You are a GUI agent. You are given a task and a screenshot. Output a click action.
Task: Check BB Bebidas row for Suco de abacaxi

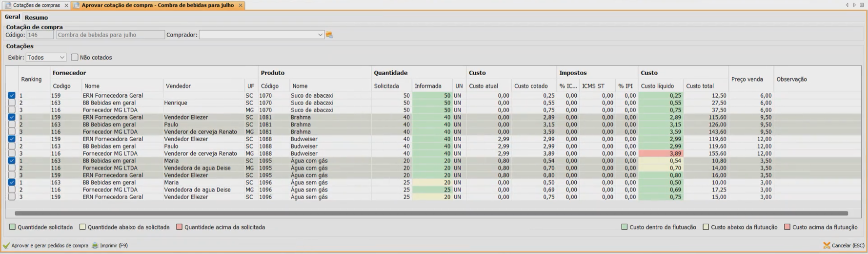click(12, 103)
